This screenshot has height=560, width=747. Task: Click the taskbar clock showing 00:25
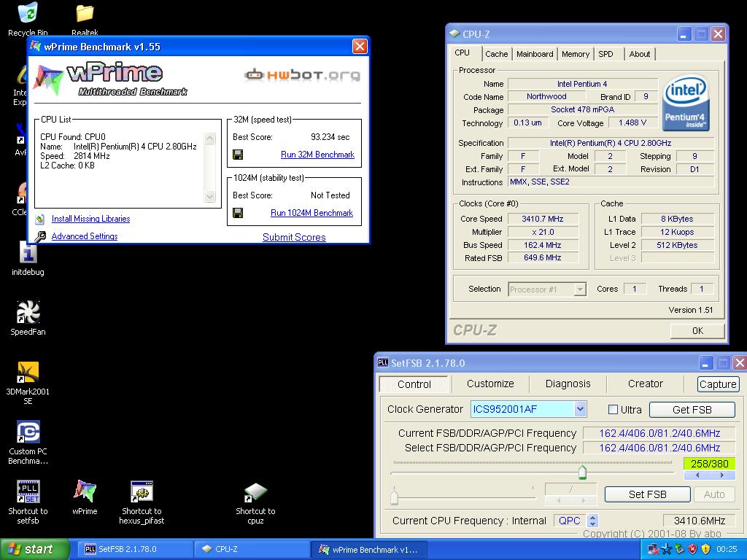click(727, 549)
